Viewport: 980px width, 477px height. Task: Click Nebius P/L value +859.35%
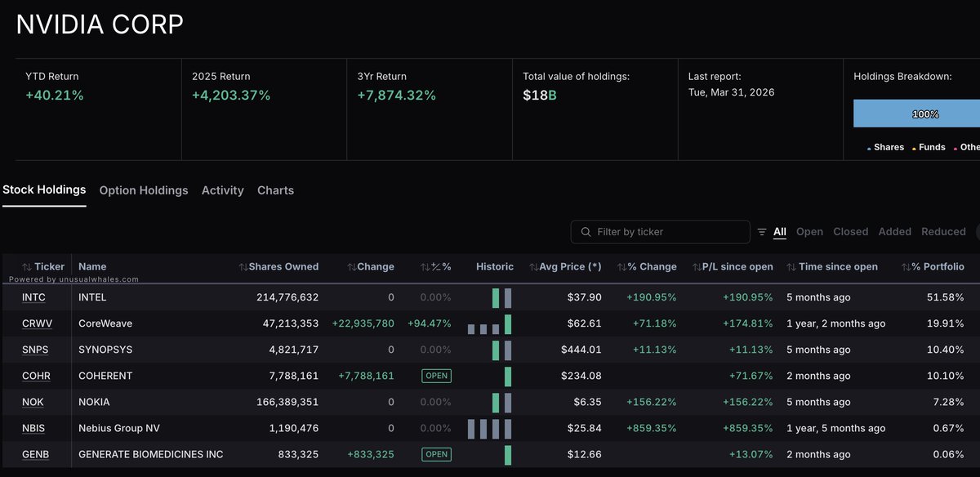tap(747, 429)
